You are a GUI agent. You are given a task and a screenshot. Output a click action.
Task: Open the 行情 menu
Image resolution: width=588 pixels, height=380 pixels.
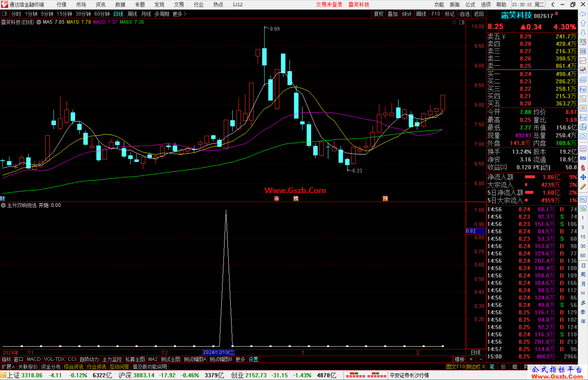(62, 5)
